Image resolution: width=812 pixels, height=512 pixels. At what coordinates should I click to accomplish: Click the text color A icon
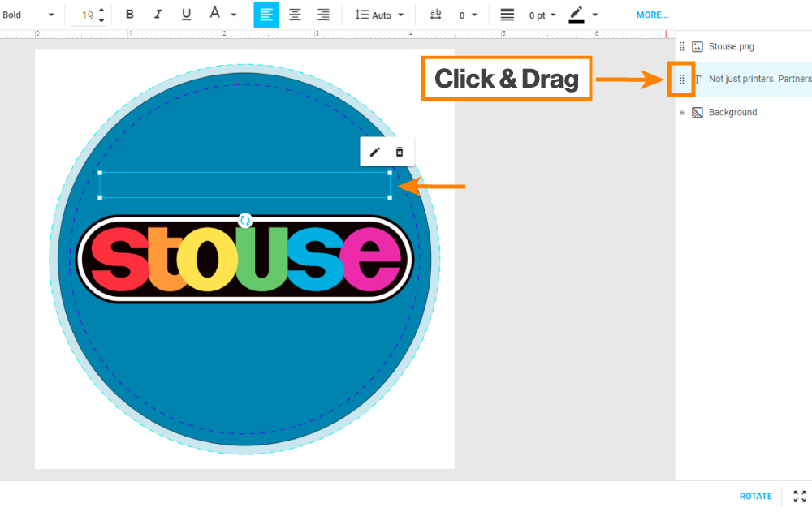click(x=215, y=14)
